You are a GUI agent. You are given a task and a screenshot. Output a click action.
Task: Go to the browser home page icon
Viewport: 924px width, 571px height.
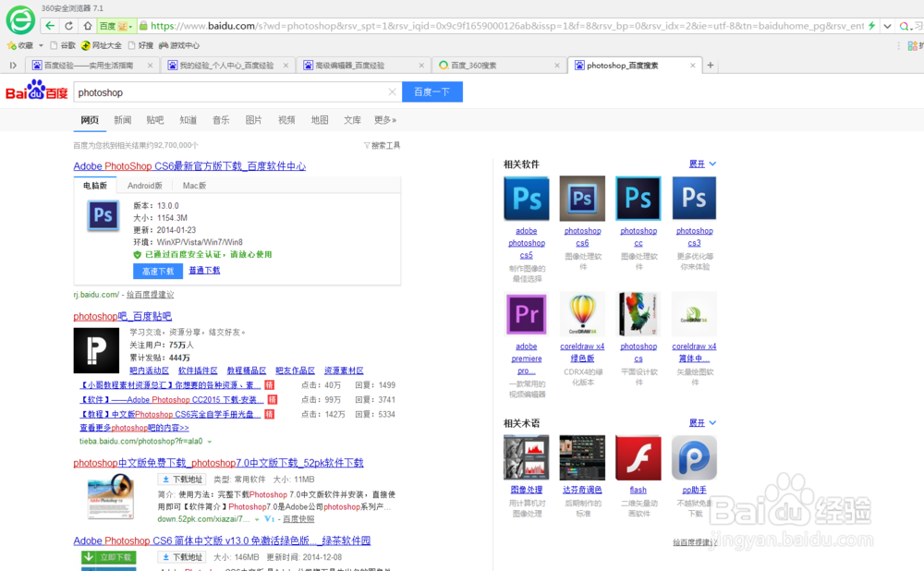pyautogui.click(x=88, y=26)
